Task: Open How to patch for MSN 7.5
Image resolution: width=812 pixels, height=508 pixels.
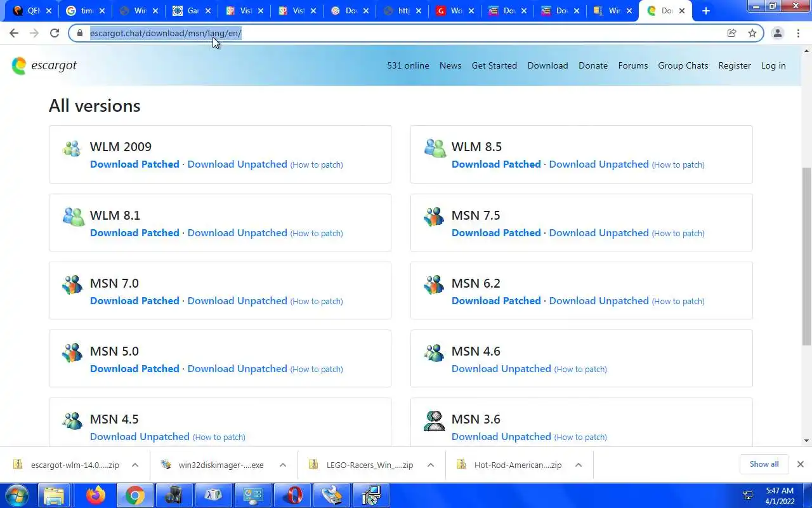Action: coord(678,233)
